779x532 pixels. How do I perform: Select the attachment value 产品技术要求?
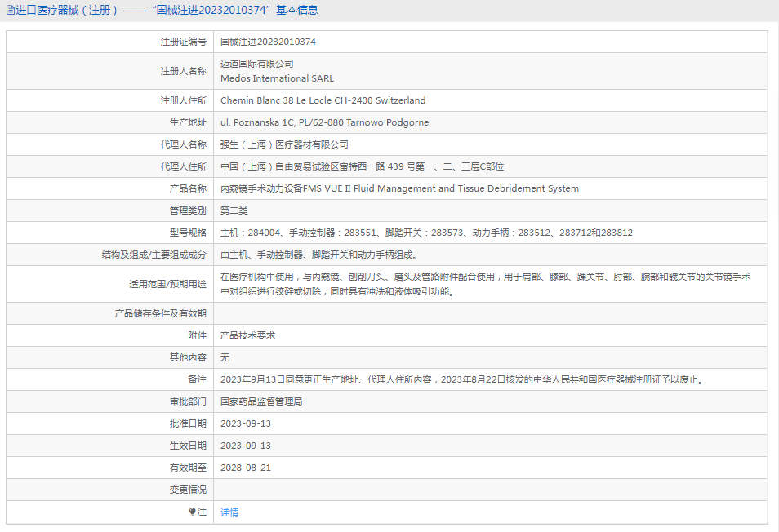click(x=248, y=335)
